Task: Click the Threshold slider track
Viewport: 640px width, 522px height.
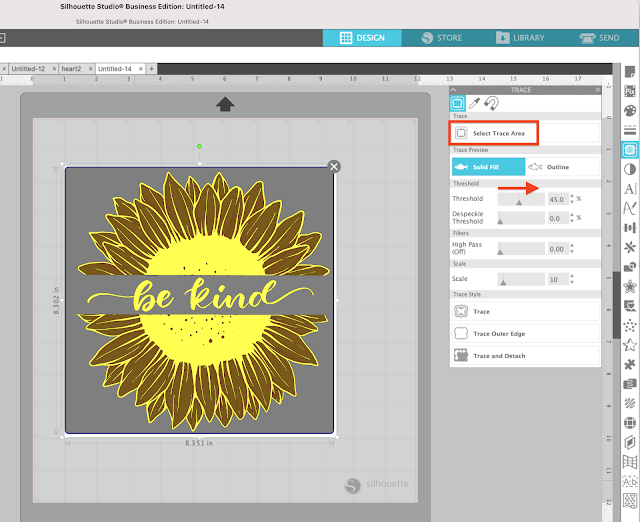Action: (521, 199)
